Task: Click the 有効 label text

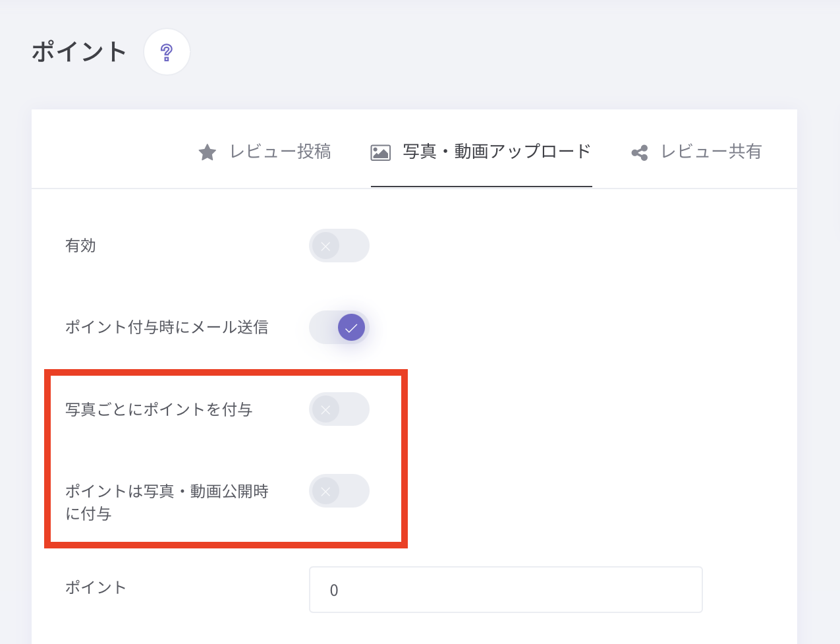Action: coord(80,246)
